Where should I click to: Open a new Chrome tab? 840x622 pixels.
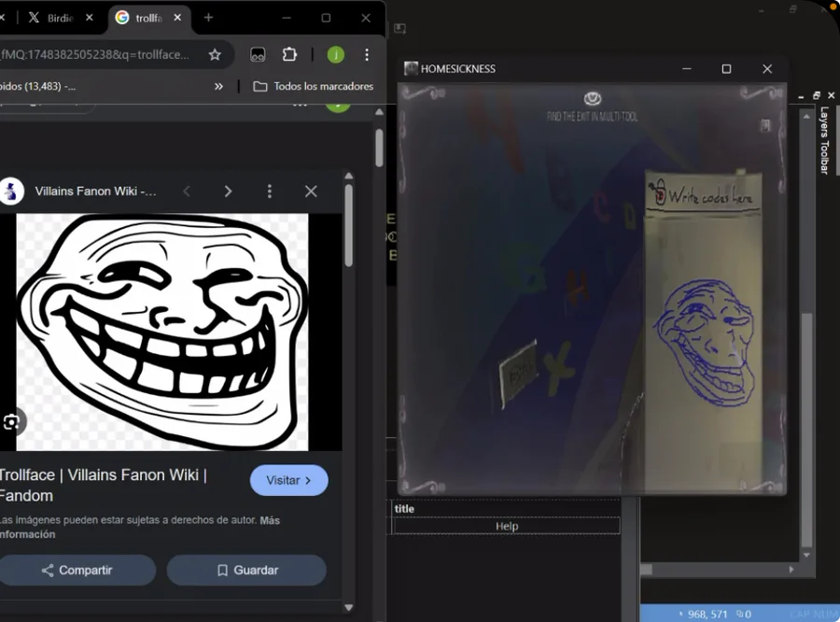208,18
